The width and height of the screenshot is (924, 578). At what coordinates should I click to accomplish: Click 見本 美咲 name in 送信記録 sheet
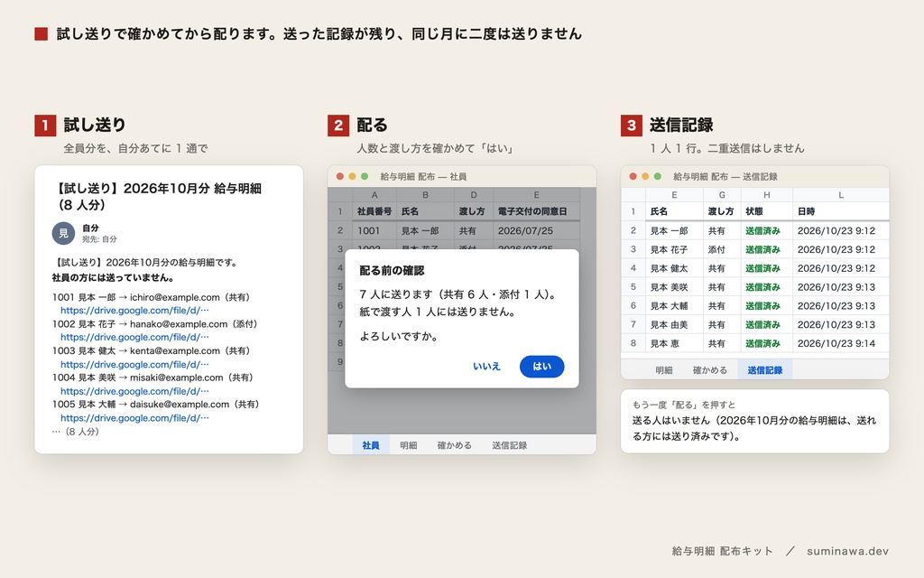click(x=674, y=287)
